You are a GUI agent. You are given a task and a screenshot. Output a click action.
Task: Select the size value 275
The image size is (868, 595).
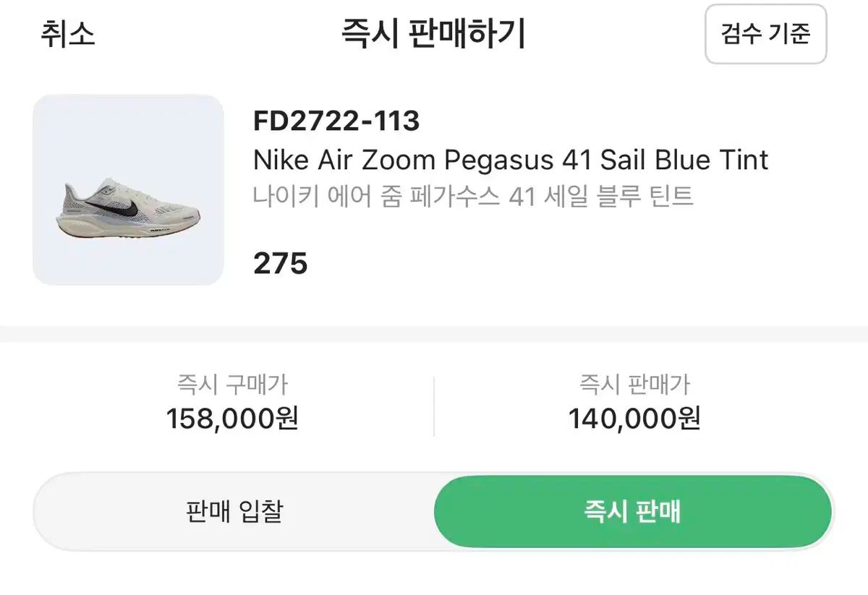tap(281, 264)
